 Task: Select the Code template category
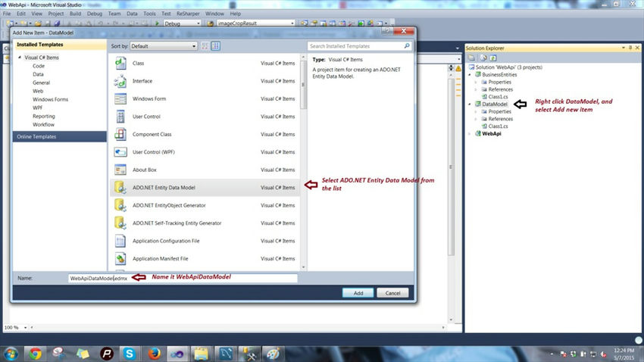39,66
